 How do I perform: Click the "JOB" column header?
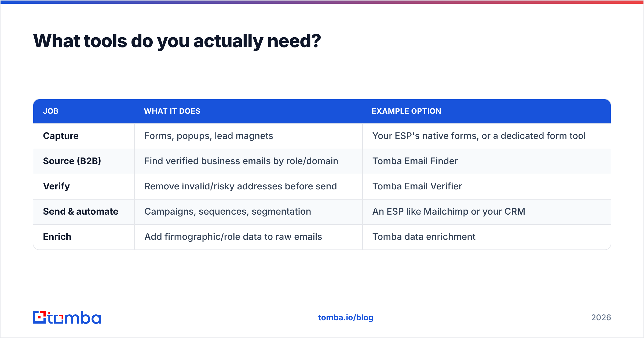(x=51, y=111)
